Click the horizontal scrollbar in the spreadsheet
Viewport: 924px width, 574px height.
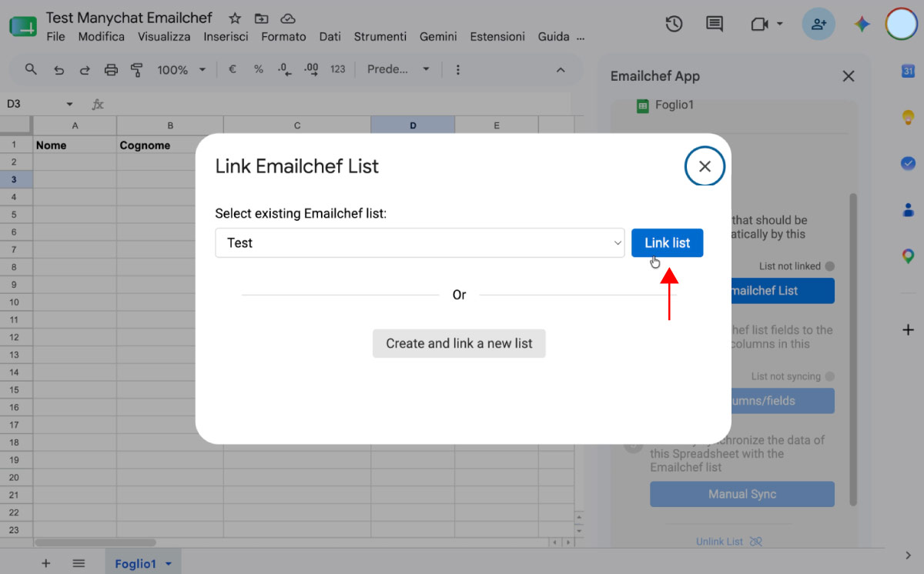[95, 542]
